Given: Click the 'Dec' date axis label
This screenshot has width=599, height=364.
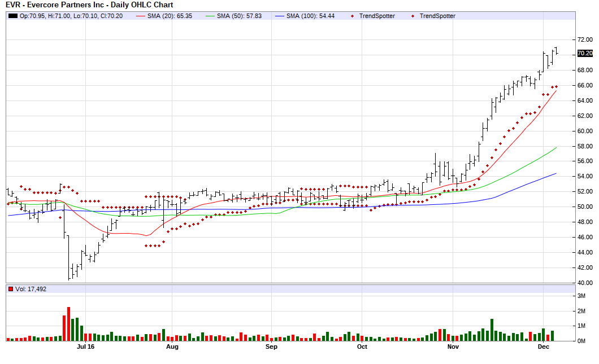Looking at the screenshot, I should point(543,347).
